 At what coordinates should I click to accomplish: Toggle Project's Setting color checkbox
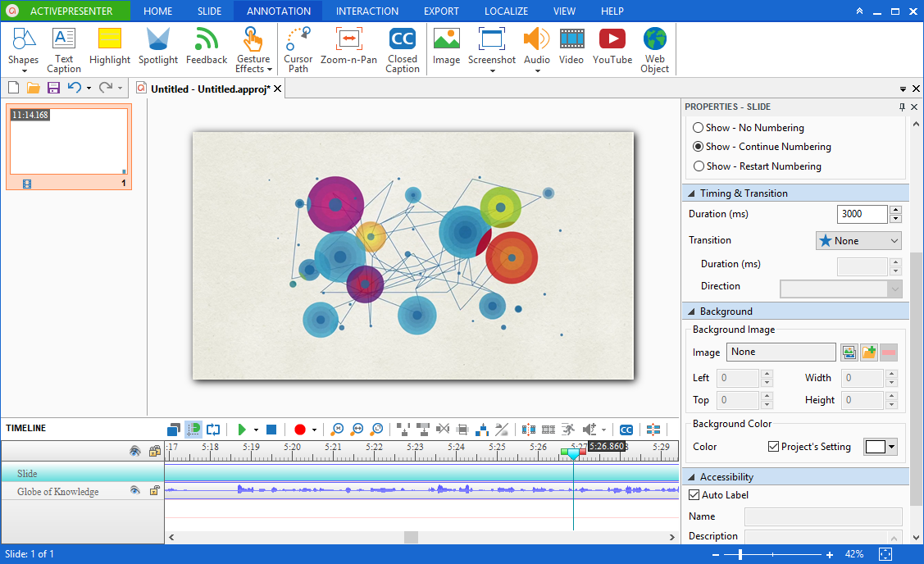pyautogui.click(x=774, y=447)
